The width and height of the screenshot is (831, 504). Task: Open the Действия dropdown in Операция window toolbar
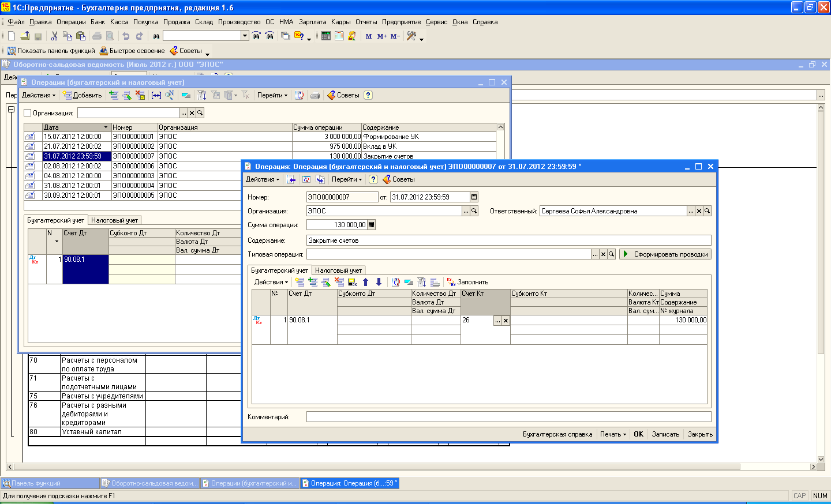[x=263, y=179]
